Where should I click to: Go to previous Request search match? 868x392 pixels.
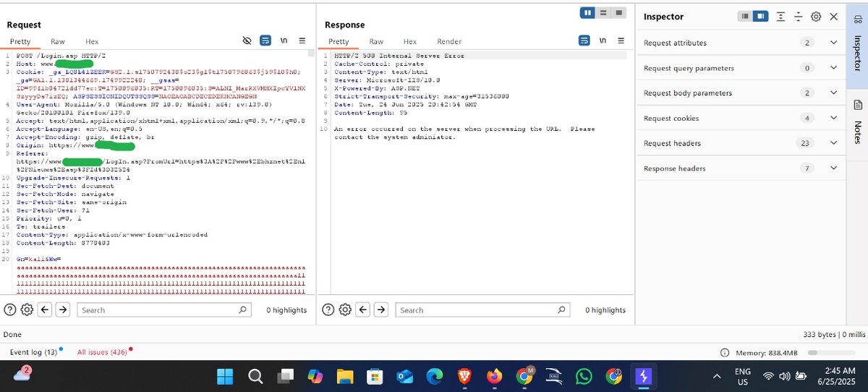[x=45, y=310]
